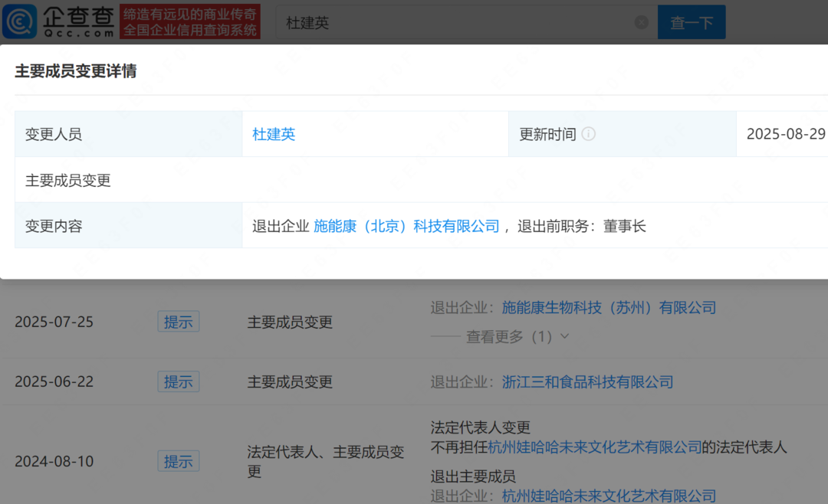828x504 pixels.
Task: Select the date text 2025-07-25
Action: 54,322
